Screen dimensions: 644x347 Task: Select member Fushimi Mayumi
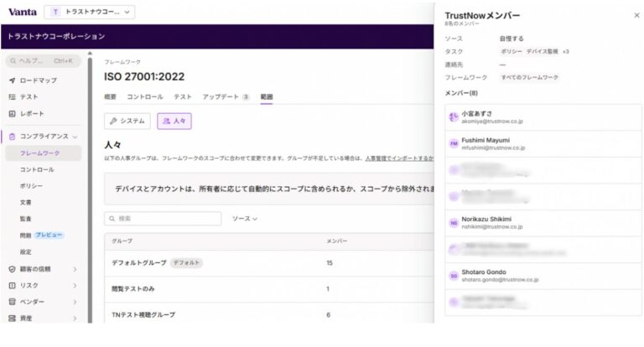[x=543, y=143]
